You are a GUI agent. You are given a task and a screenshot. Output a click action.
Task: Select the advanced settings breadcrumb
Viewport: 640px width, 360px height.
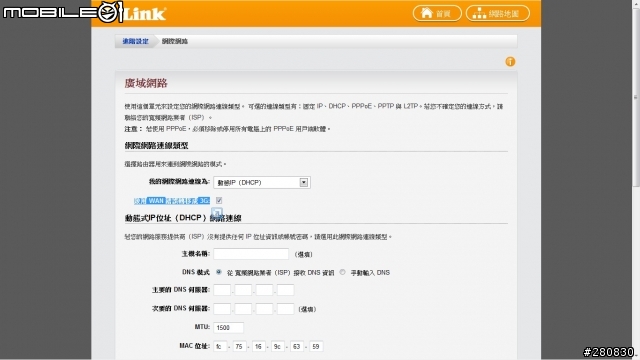136,41
